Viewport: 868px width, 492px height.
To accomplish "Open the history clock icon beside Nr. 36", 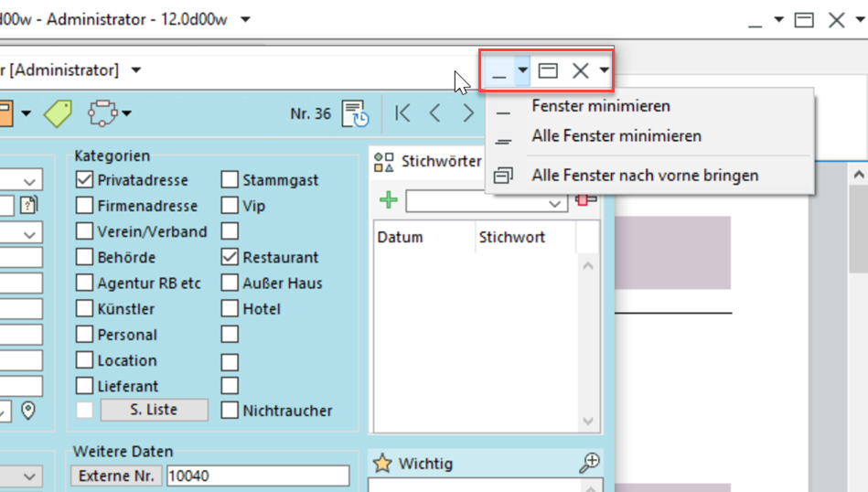I will click(x=355, y=114).
